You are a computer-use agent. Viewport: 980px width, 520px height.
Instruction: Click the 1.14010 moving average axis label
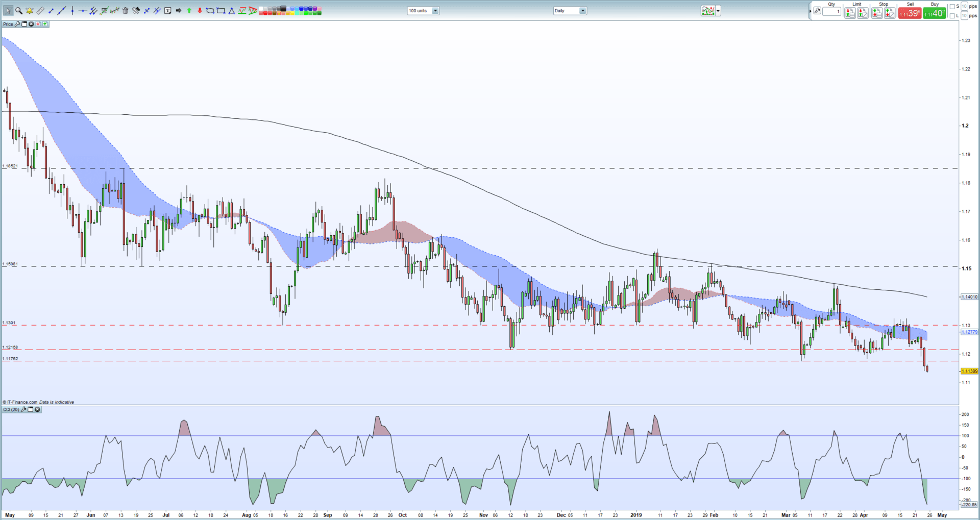pos(969,296)
